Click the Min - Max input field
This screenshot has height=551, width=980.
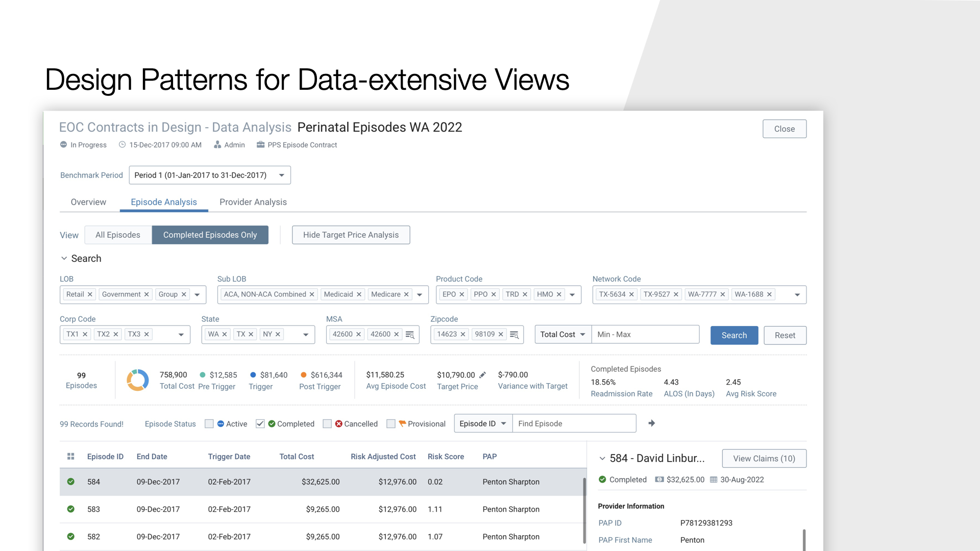tap(645, 335)
